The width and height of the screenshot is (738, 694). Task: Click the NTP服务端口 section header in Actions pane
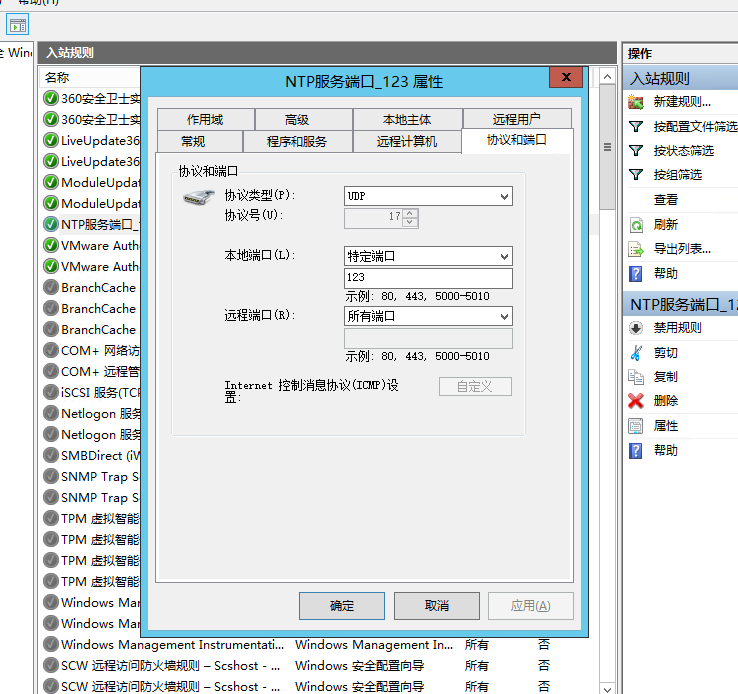pos(681,304)
